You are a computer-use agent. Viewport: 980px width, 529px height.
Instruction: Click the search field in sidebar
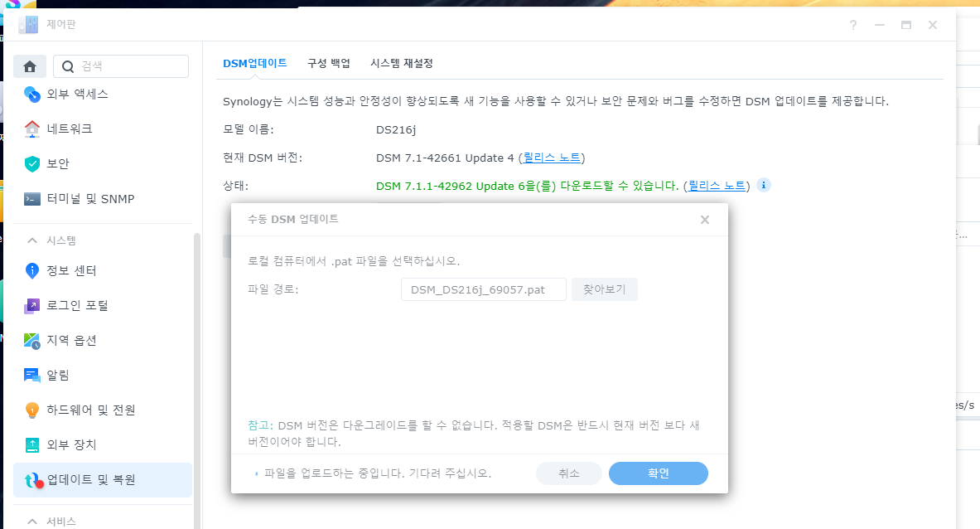pos(121,66)
